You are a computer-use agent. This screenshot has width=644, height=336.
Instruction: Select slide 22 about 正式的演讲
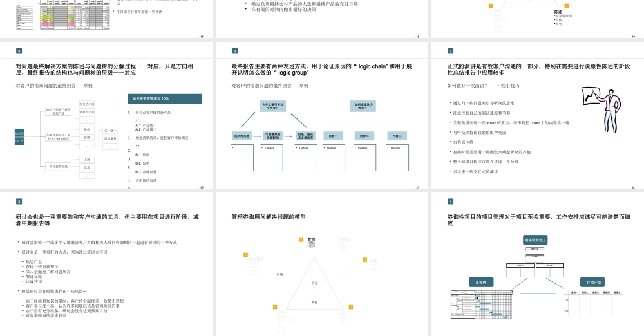coord(538,115)
